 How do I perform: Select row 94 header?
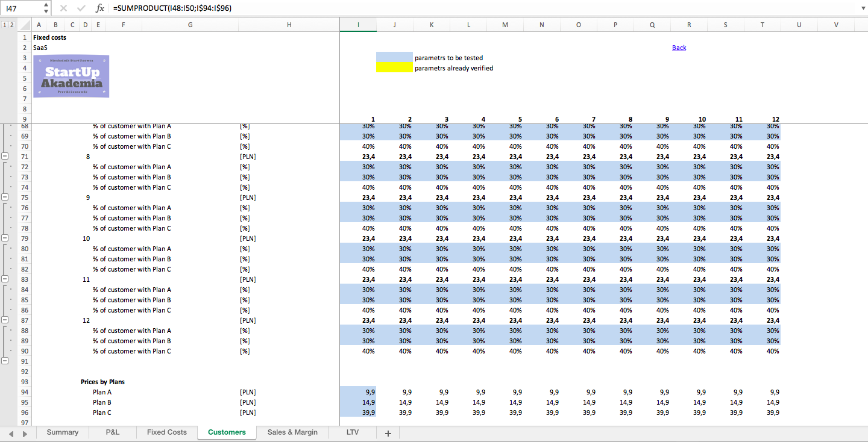click(25, 392)
